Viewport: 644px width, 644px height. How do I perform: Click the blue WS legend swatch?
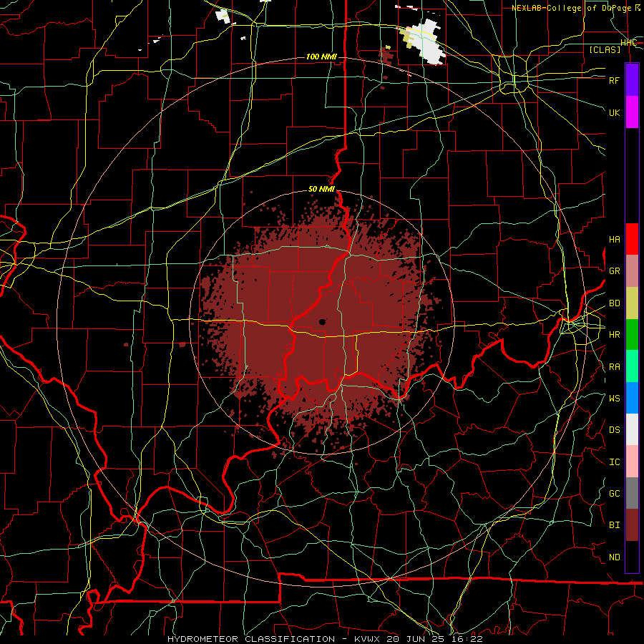632,398
